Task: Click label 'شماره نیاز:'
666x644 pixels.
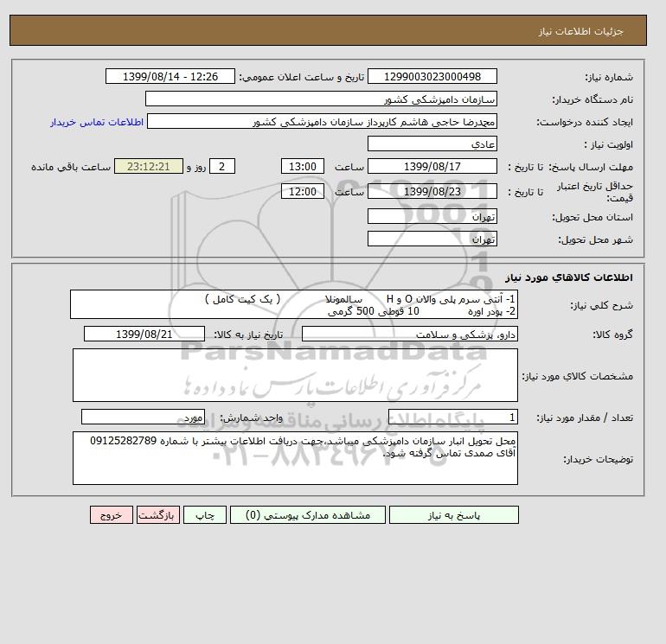Action: 609,77
